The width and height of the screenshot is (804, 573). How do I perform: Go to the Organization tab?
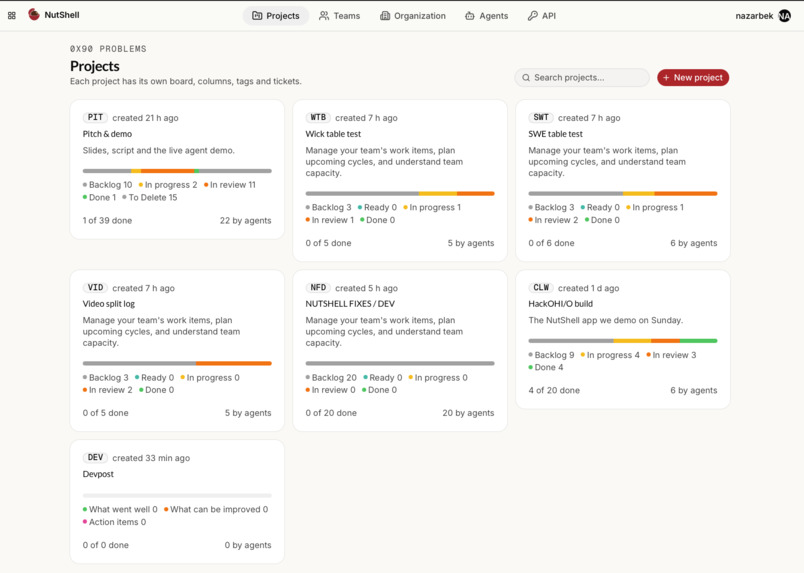click(x=413, y=16)
